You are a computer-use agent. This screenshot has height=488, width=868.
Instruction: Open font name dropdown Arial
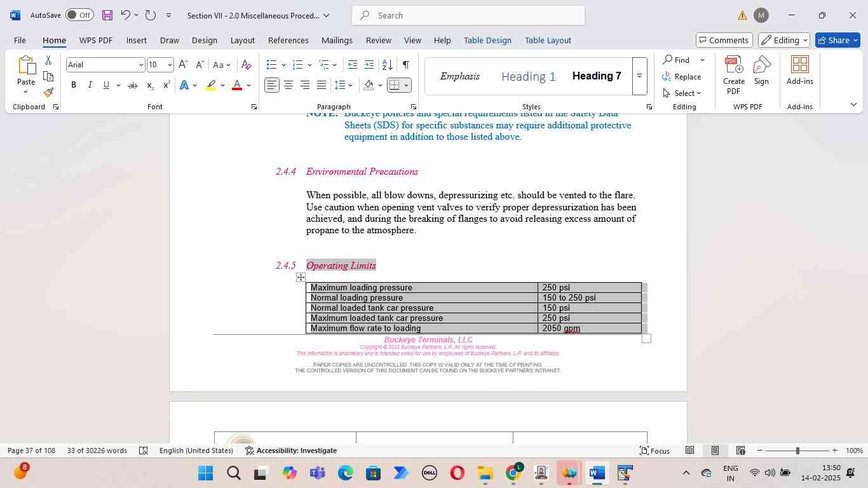click(140, 65)
